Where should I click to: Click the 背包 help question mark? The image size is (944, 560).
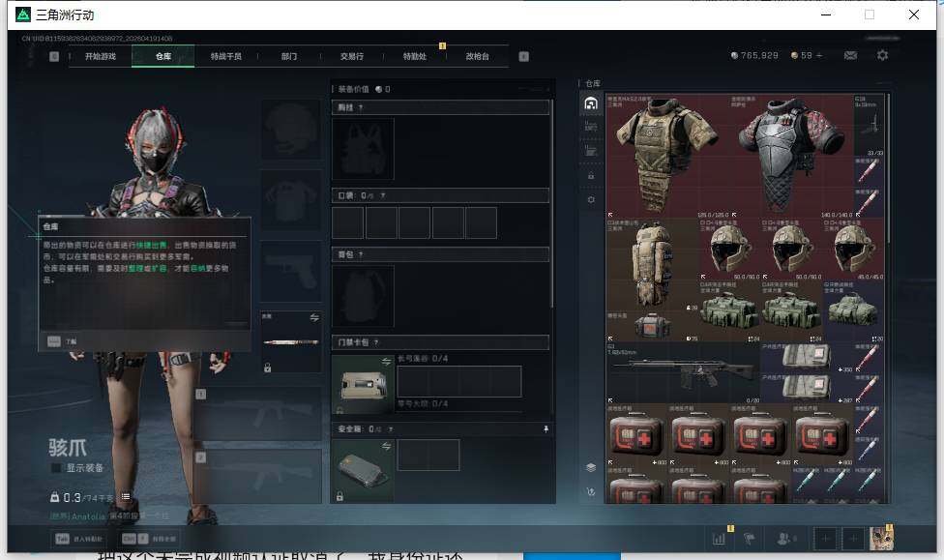tap(361, 254)
